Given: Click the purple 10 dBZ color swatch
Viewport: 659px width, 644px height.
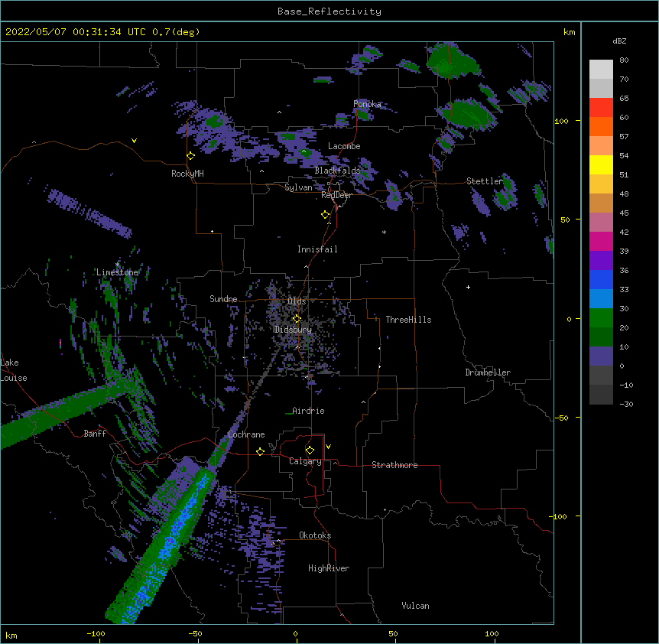Looking at the screenshot, I should coord(601,356).
